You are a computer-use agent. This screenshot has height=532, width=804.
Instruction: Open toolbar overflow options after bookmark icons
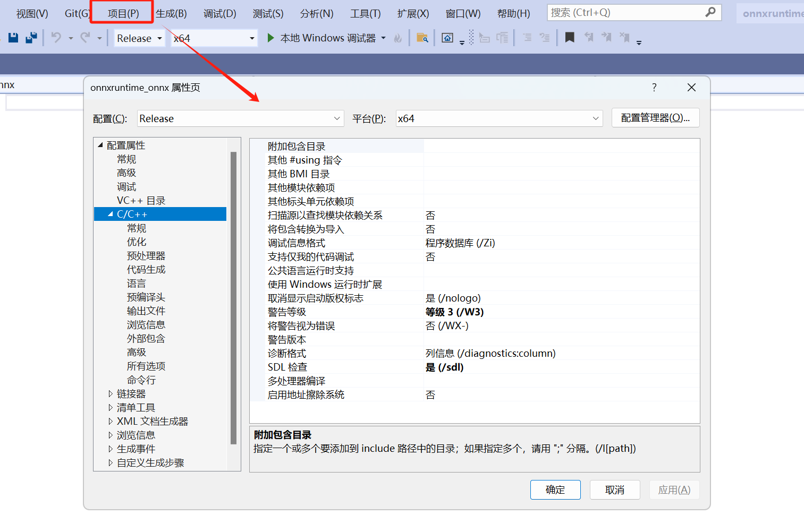(x=639, y=42)
